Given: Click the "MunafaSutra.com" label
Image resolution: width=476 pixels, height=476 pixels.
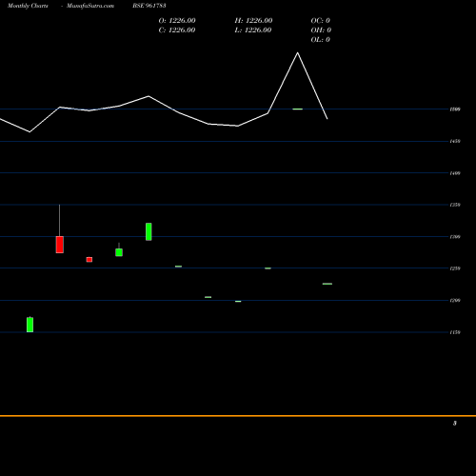Looking at the screenshot, I should pyautogui.click(x=90, y=6).
